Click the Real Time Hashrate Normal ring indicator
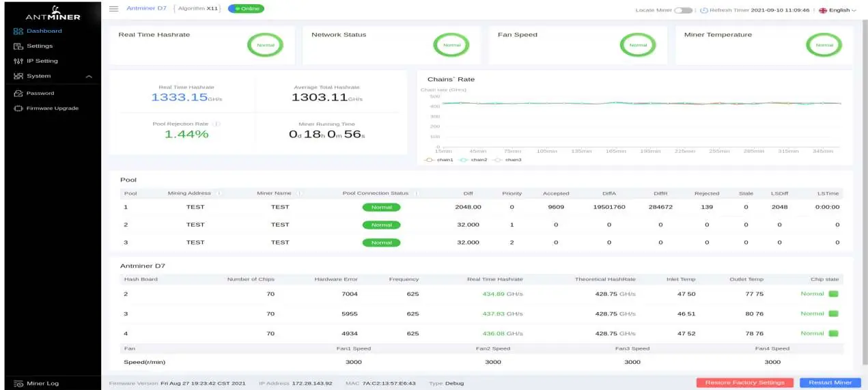 tap(265, 45)
